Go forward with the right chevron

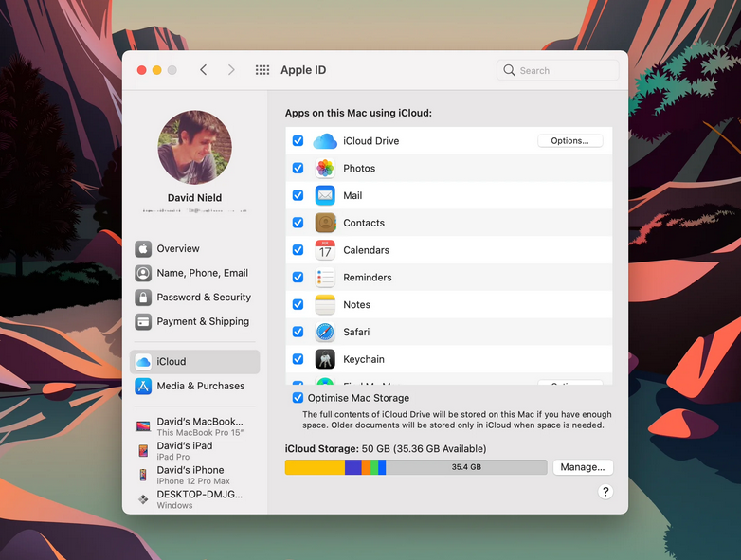(x=231, y=70)
